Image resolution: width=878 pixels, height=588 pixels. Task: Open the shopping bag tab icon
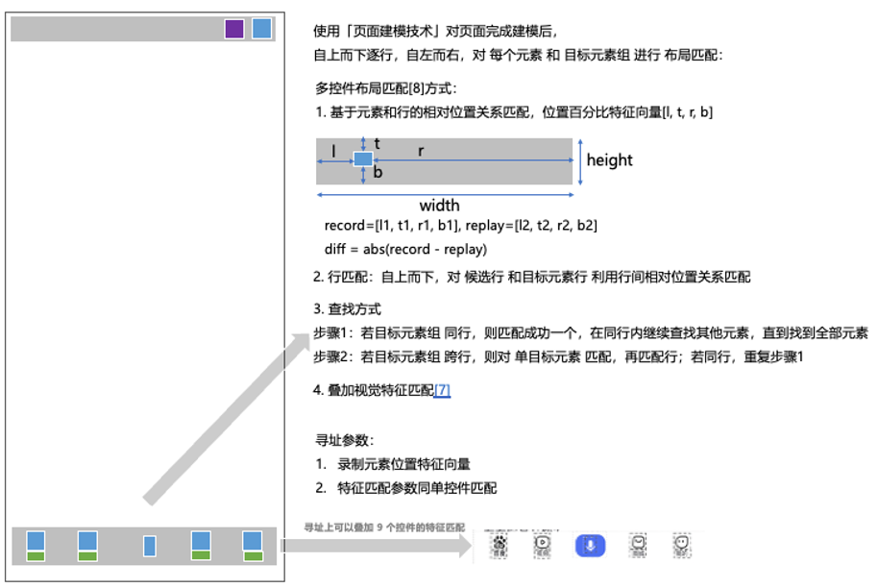(638, 546)
